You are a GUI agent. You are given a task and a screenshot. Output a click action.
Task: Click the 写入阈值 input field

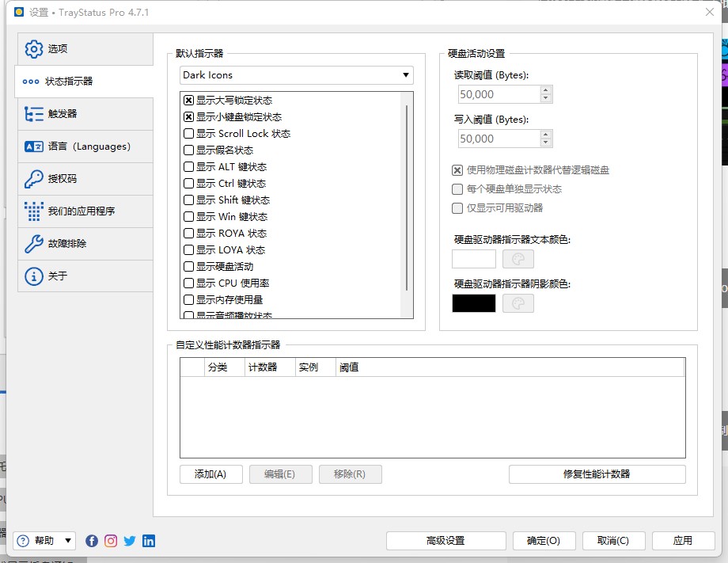(499, 139)
